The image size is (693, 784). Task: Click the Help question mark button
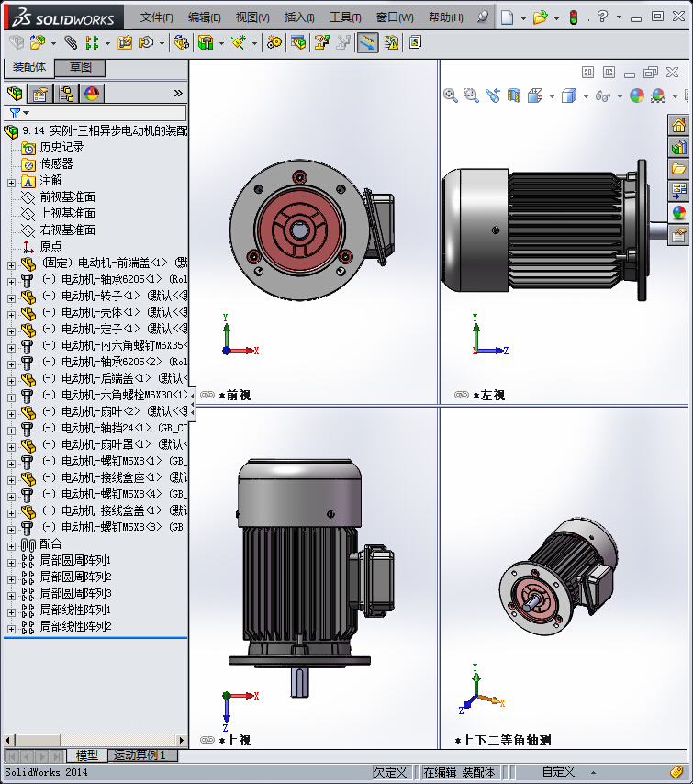pyautogui.click(x=602, y=17)
